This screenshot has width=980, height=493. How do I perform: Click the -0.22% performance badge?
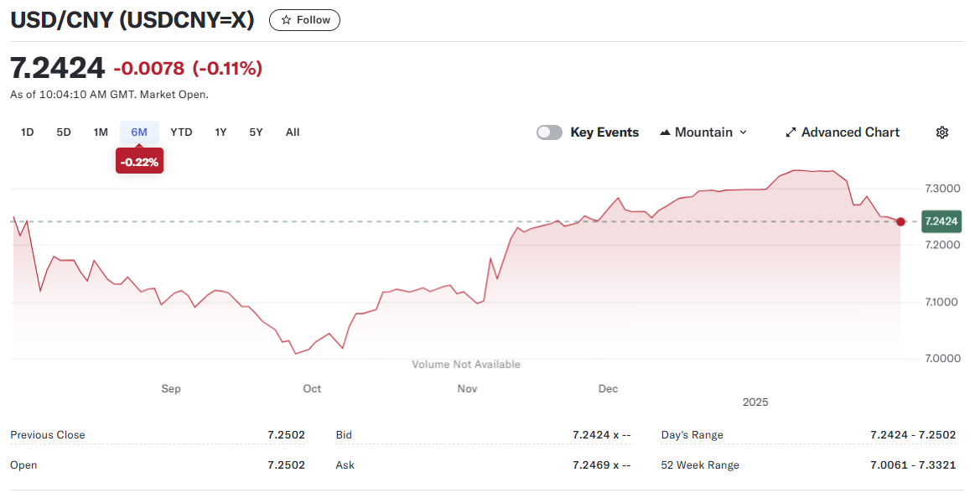pyautogui.click(x=139, y=162)
